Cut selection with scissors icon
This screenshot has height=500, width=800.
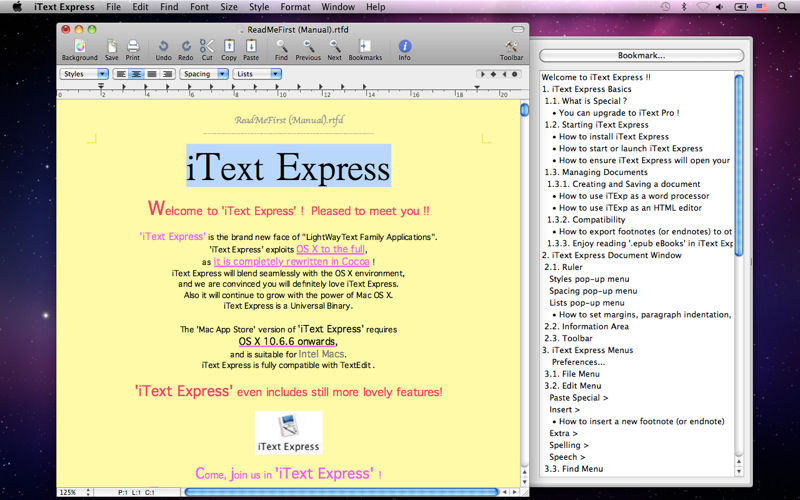tap(207, 50)
